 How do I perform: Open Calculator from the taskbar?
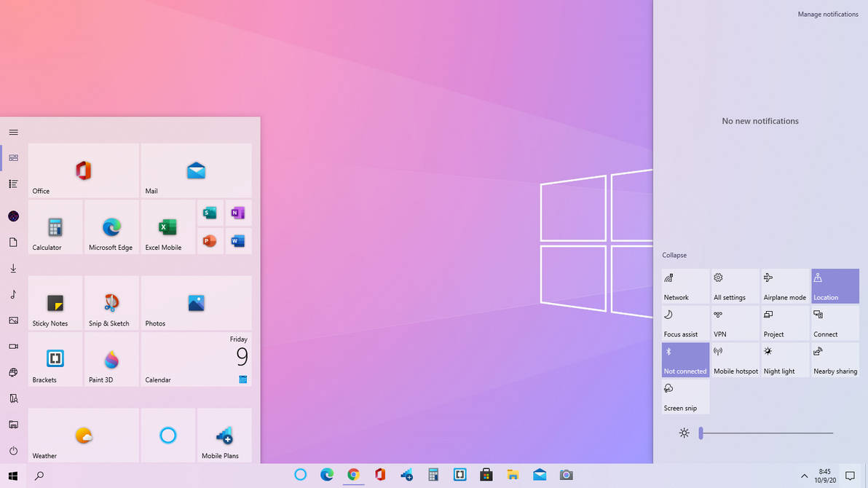click(433, 475)
